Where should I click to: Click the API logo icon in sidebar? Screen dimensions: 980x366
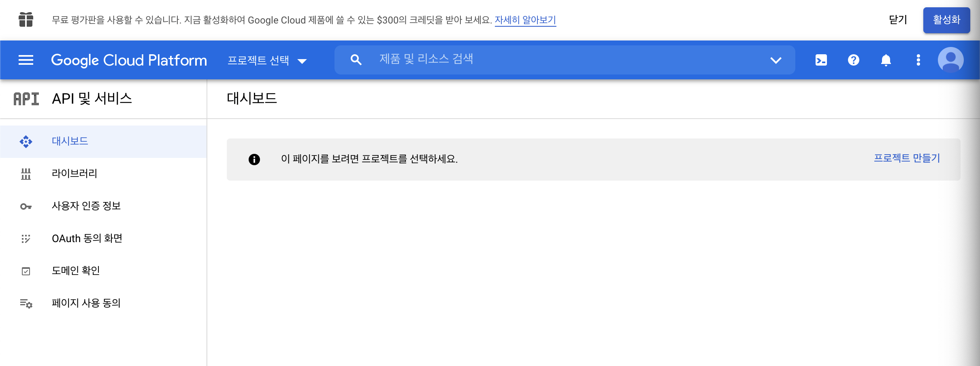(x=26, y=99)
